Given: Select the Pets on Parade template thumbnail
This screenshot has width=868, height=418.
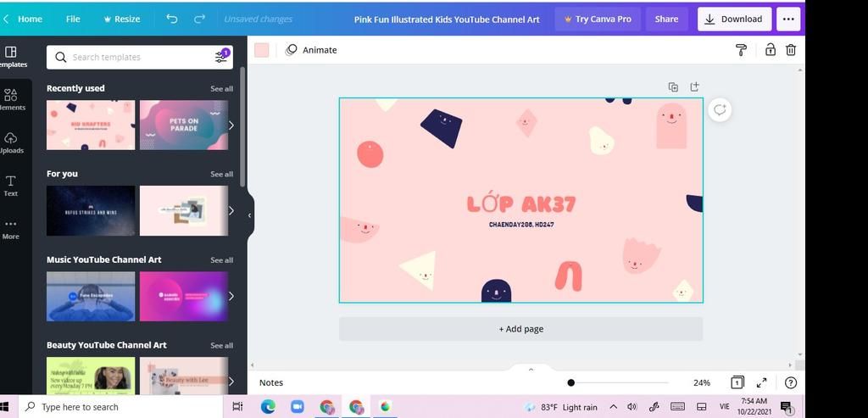Looking at the screenshot, I should click(184, 125).
